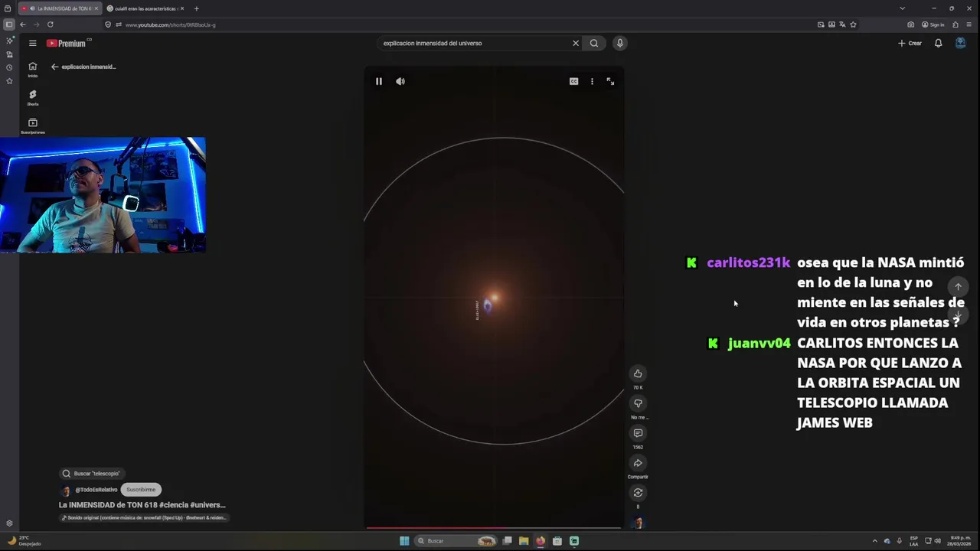Open the 'Sonido original' music attribution link

145,518
